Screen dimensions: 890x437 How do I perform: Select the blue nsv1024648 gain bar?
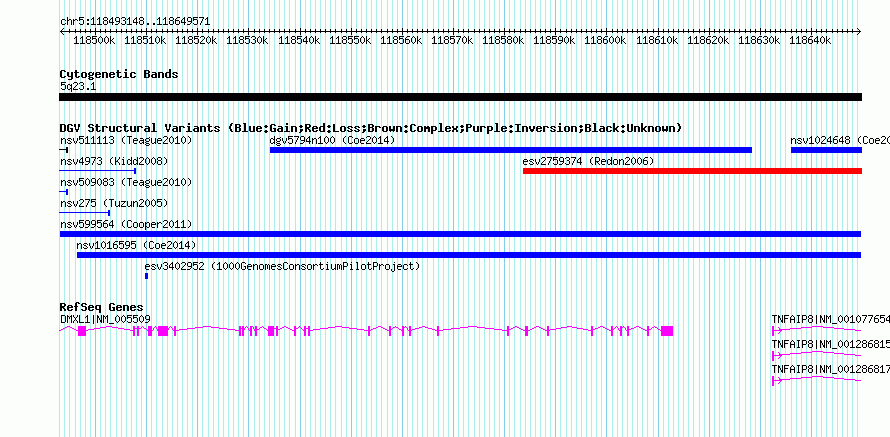826,150
